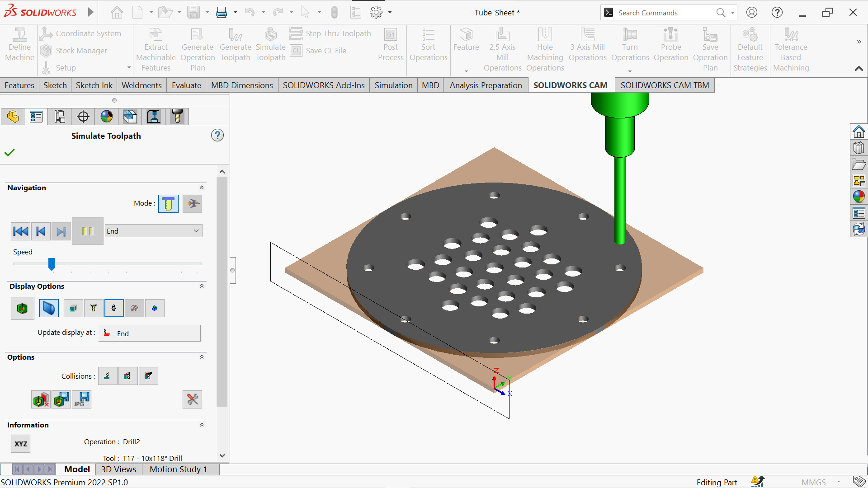868x488 pixels.
Task: Open the appearance color-ball panel tab
Action: coord(107,117)
